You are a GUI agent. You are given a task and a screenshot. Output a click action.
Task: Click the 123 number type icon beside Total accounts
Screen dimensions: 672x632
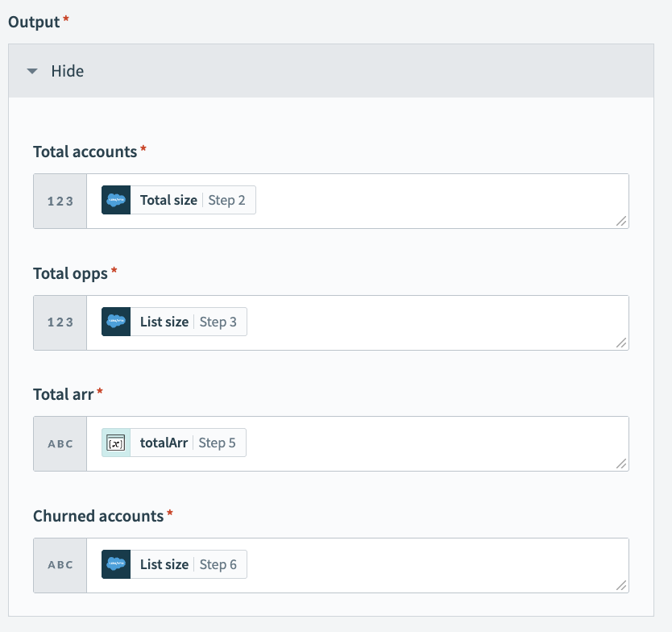[x=59, y=201]
